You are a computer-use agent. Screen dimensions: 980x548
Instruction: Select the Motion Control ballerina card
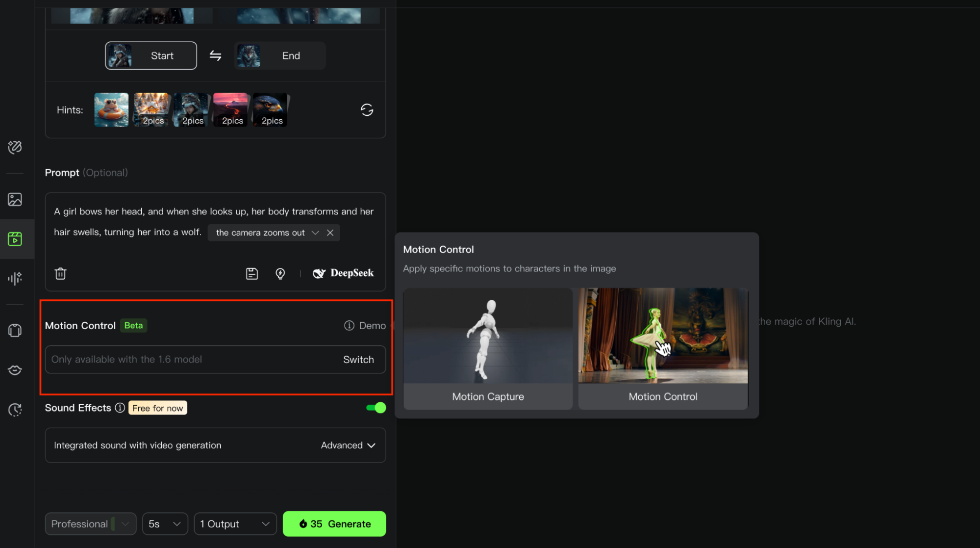pos(663,349)
